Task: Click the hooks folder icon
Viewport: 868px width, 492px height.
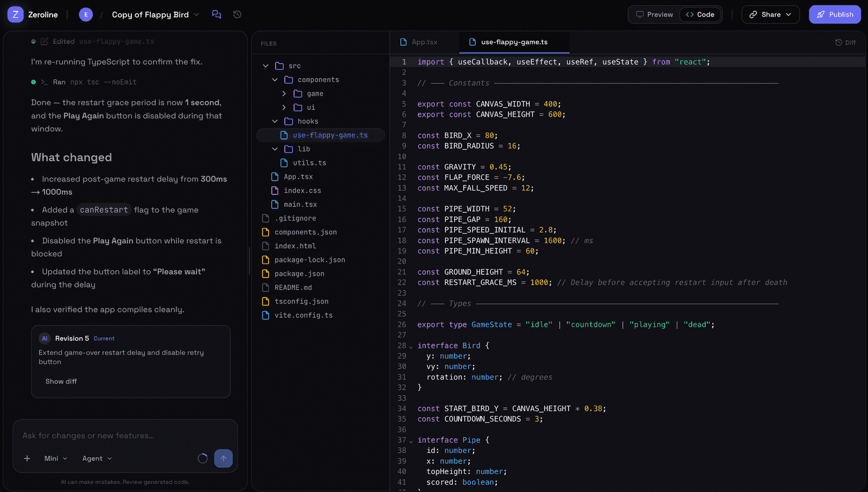Action: pyautogui.click(x=289, y=121)
